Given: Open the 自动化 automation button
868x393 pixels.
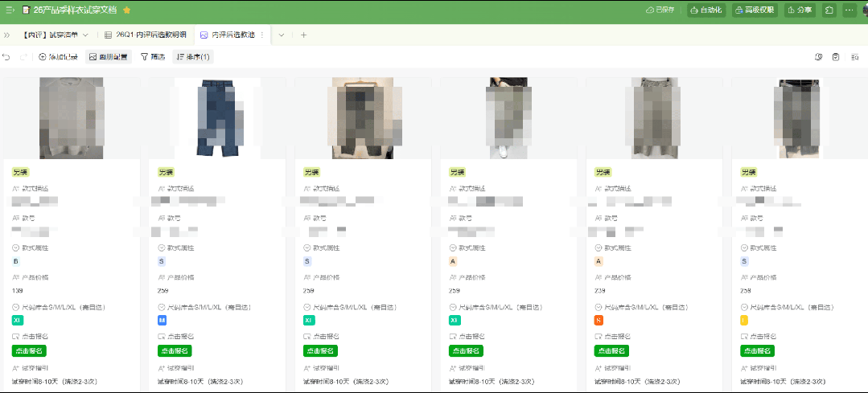Looking at the screenshot, I should [x=706, y=10].
